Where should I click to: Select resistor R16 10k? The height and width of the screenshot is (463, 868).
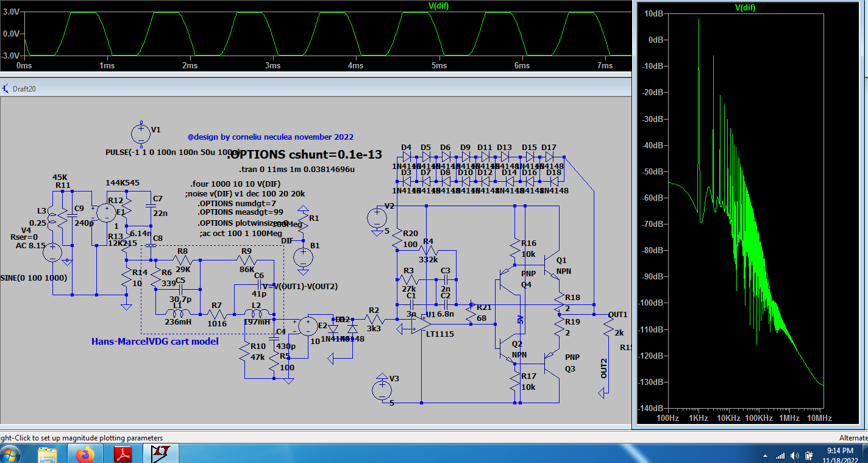[515, 248]
